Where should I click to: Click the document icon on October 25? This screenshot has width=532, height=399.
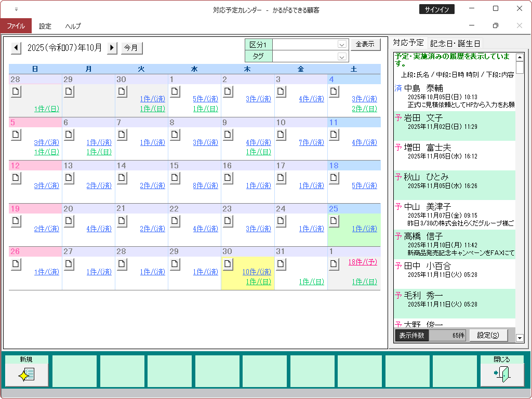tap(334, 221)
